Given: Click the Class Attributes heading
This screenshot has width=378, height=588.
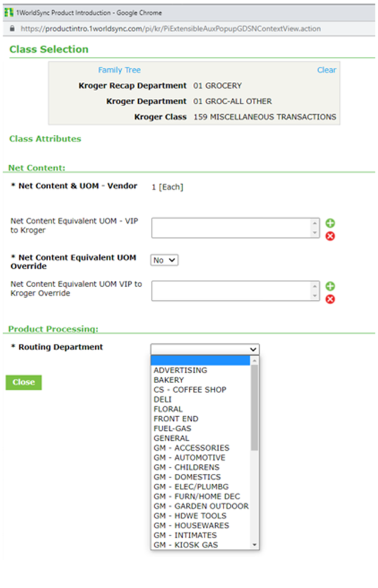Looking at the screenshot, I should pos(45,139).
